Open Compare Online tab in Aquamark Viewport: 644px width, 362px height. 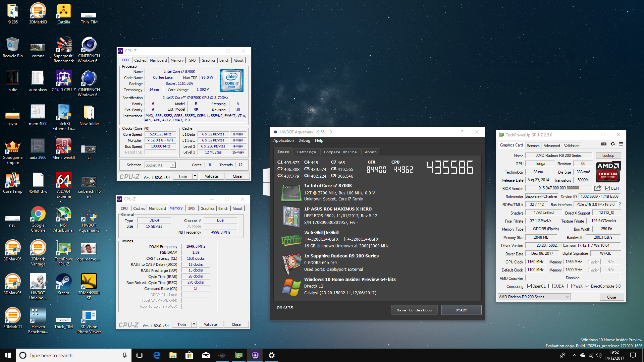[340, 152]
